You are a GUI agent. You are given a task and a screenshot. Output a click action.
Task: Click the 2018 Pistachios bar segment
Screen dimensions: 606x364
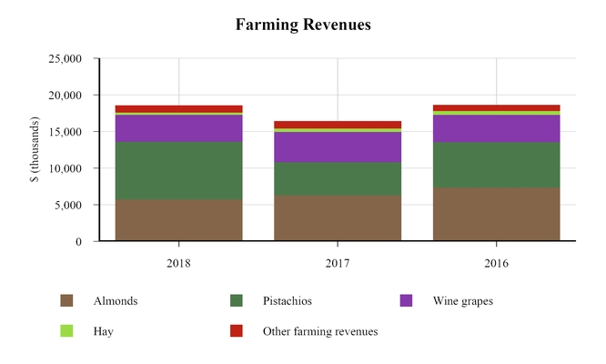[x=178, y=170]
